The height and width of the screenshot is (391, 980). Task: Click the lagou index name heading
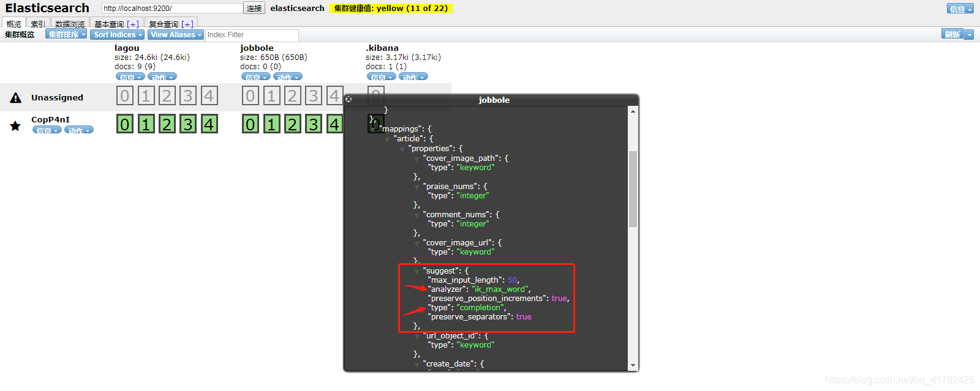(x=127, y=48)
